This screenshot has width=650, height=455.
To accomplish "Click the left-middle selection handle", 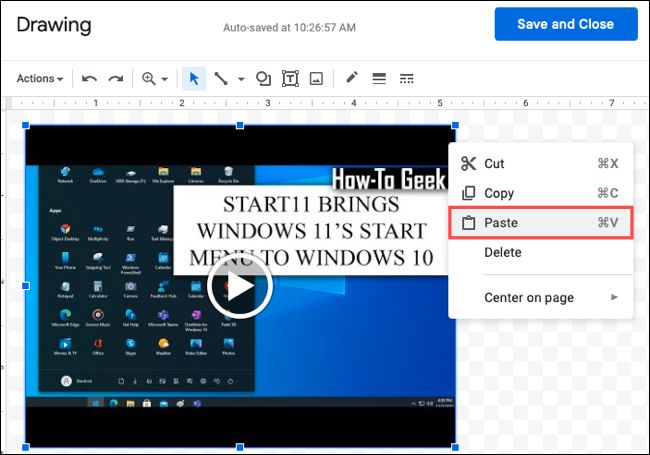I will (25, 286).
